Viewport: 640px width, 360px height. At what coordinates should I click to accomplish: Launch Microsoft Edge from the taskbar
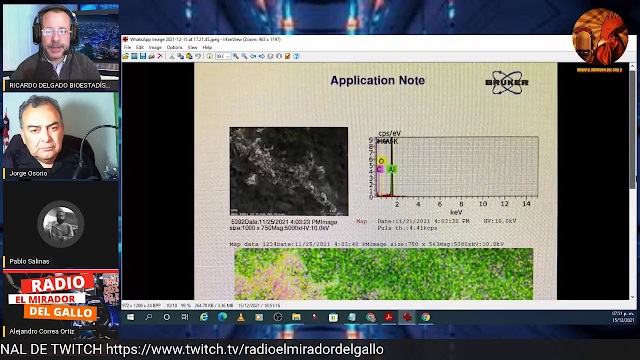pyautogui.click(x=222, y=317)
